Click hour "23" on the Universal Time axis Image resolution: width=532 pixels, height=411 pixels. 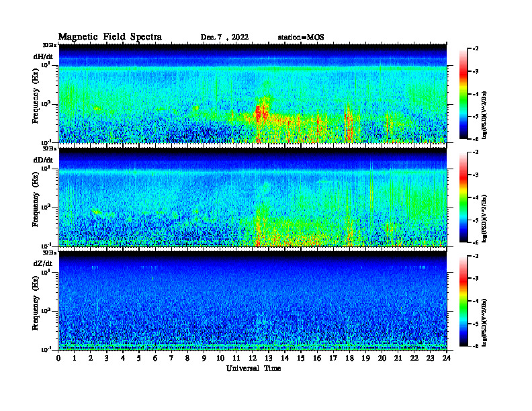coord(430,358)
